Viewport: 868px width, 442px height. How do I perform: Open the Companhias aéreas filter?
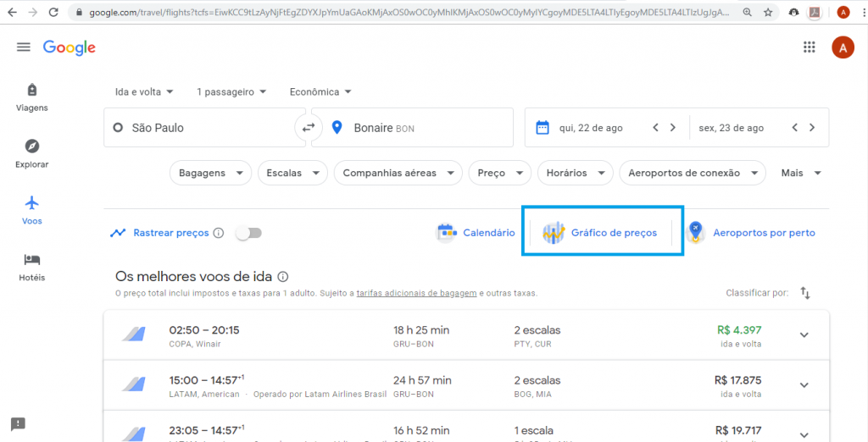tap(398, 173)
